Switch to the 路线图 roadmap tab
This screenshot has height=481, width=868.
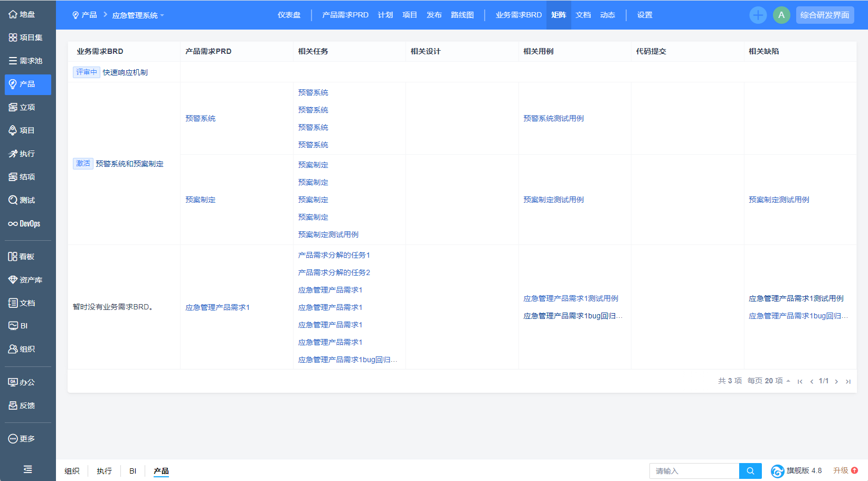pos(462,15)
